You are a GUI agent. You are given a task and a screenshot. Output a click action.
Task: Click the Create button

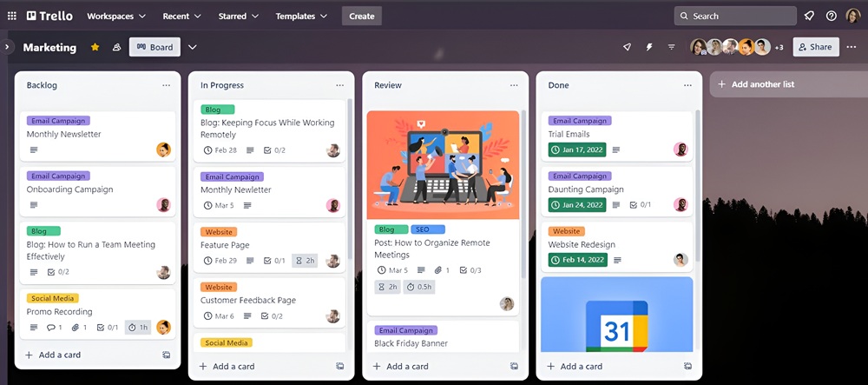tap(361, 16)
